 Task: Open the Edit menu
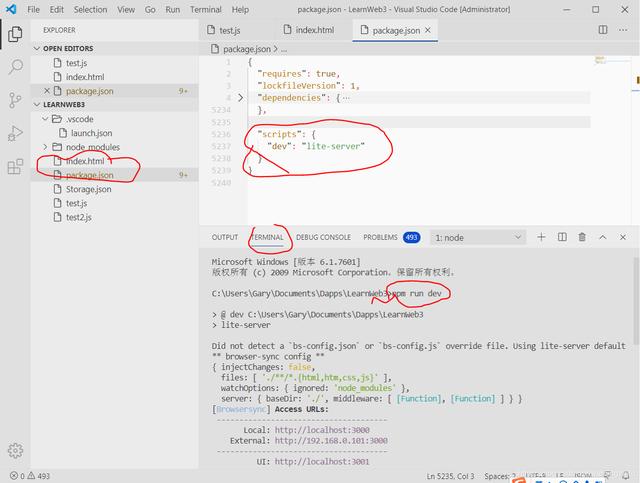click(x=57, y=9)
